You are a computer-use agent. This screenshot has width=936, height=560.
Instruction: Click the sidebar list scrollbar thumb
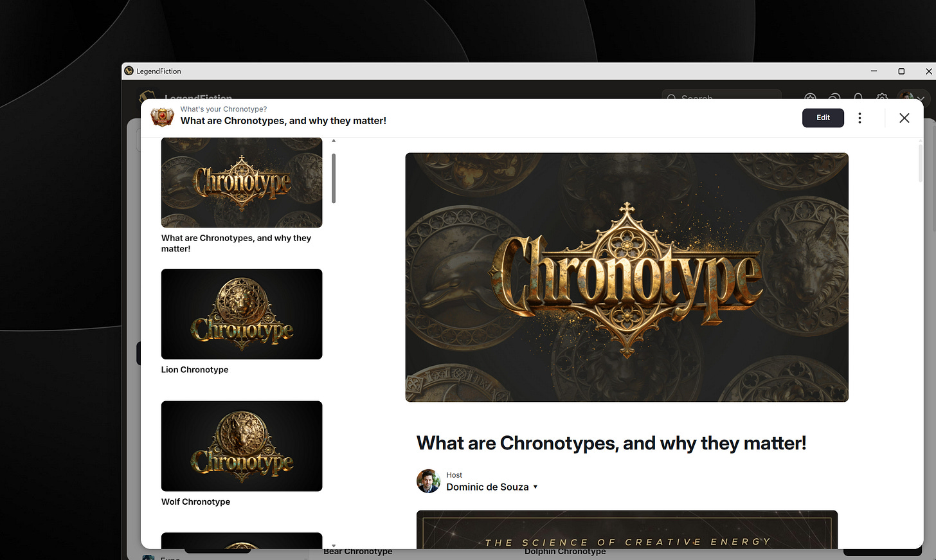[334, 178]
